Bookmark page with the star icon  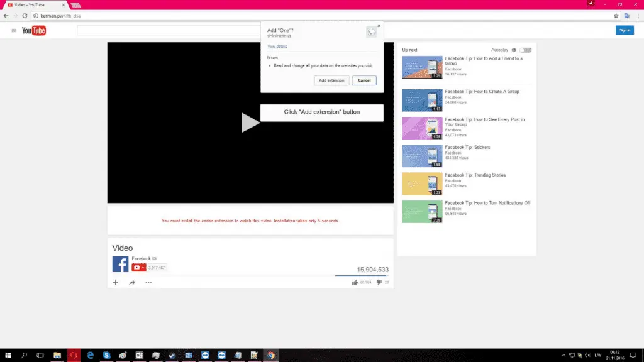616,16
